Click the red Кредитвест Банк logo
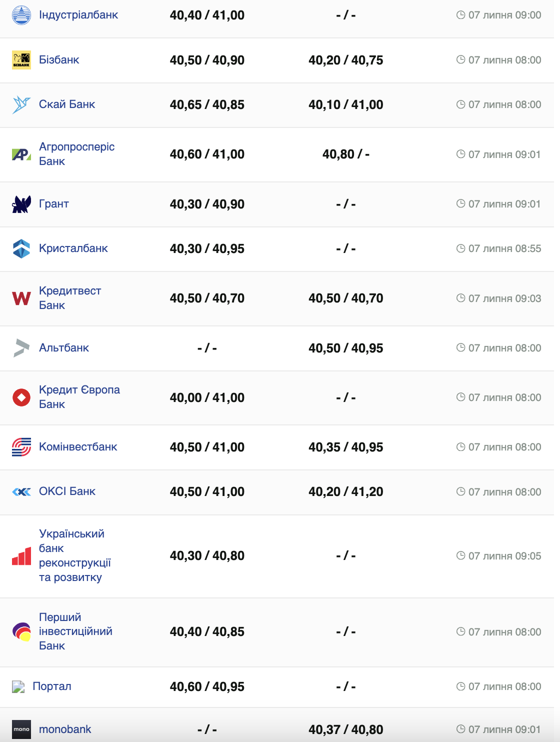This screenshot has width=560, height=742. 21,298
